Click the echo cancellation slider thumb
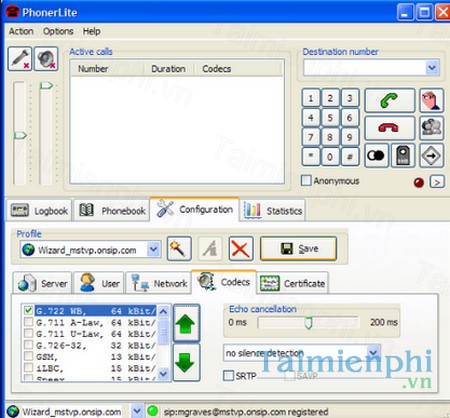Image resolution: width=450 pixels, height=418 pixels. click(x=309, y=323)
